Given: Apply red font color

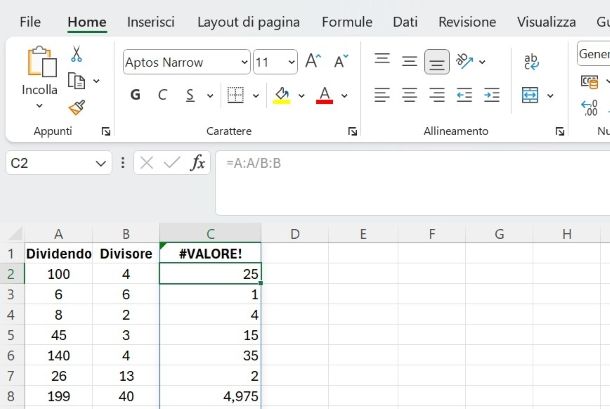Looking at the screenshot, I should point(324,95).
